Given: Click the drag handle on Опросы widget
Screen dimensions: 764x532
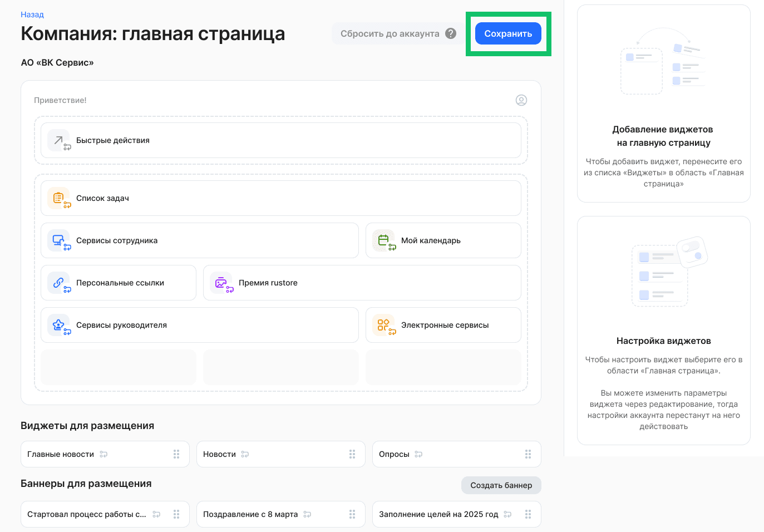Looking at the screenshot, I should coord(528,454).
